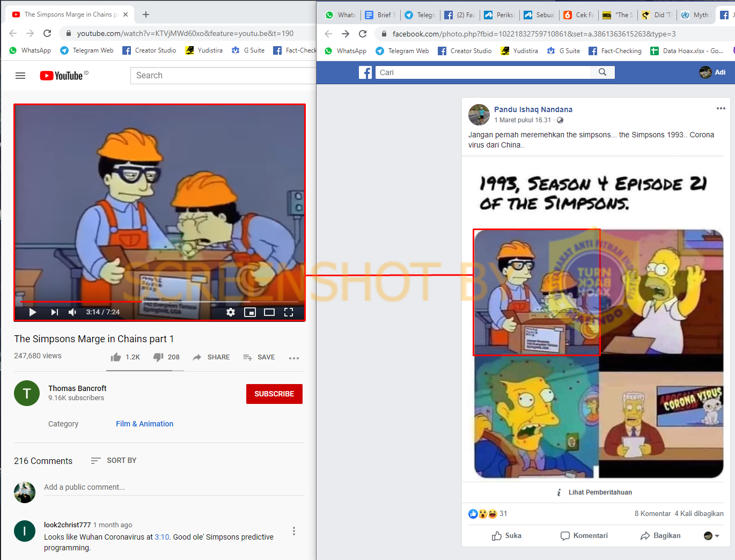This screenshot has height=560, width=735.
Task: Open a new tab in left browser
Action: pyautogui.click(x=146, y=14)
